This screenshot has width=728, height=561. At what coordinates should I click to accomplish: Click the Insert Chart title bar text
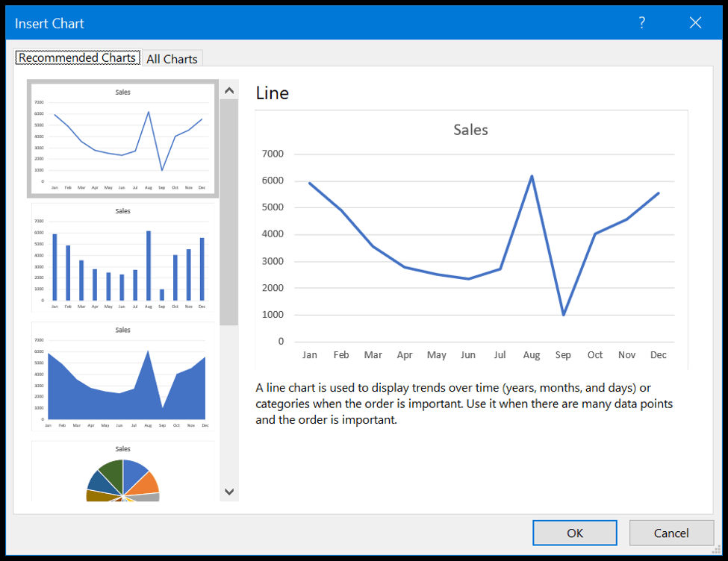click(49, 23)
